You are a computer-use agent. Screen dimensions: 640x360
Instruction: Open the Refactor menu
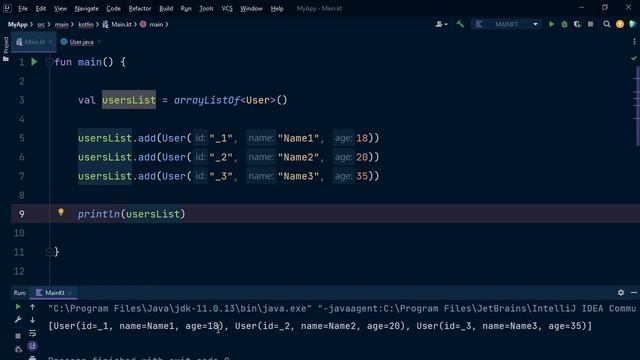coord(140,8)
